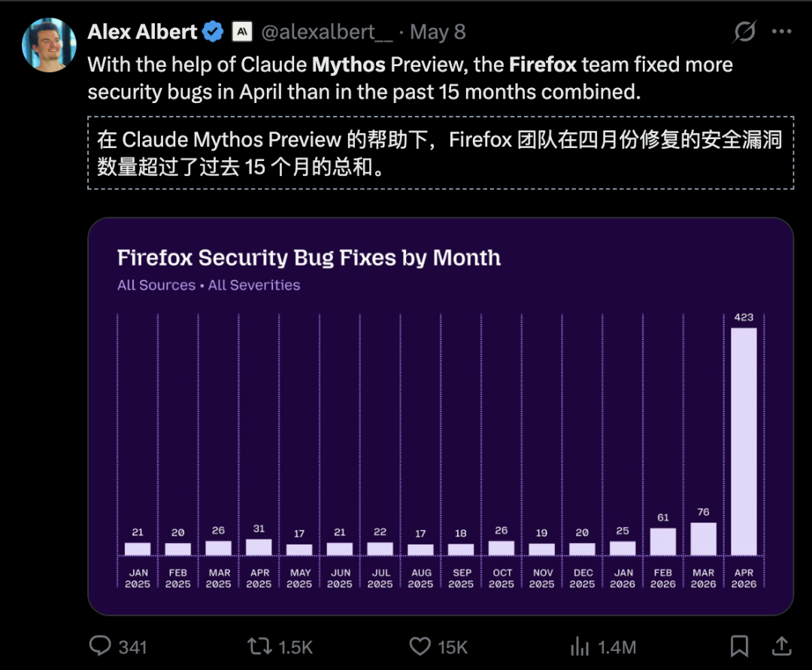This screenshot has height=670, width=812.
Task: Bookmark this post
Action: pos(740,646)
